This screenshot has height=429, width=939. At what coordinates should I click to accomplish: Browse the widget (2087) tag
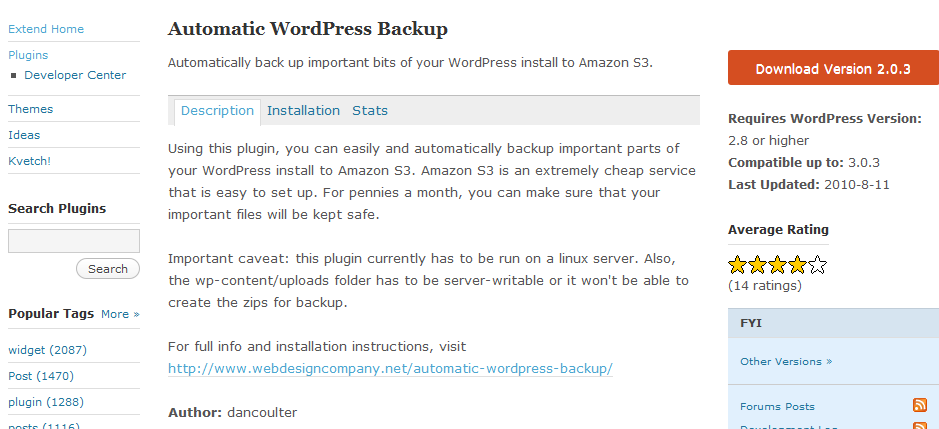tap(47, 350)
